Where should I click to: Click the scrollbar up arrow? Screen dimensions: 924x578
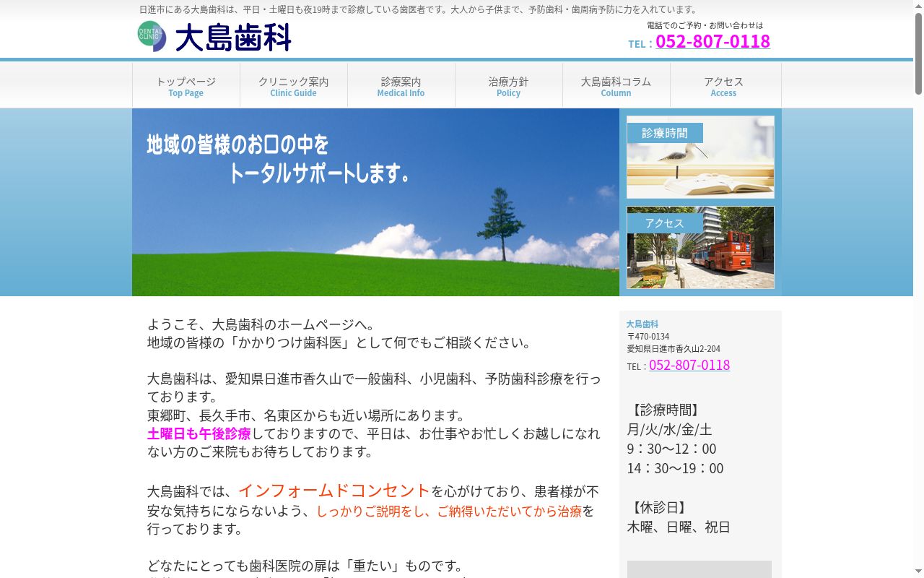[x=918, y=6]
